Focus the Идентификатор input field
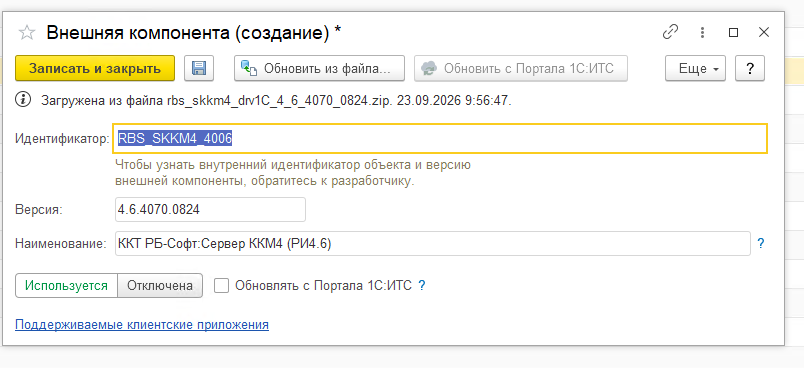Image resolution: width=804 pixels, height=368 pixels. (440, 138)
